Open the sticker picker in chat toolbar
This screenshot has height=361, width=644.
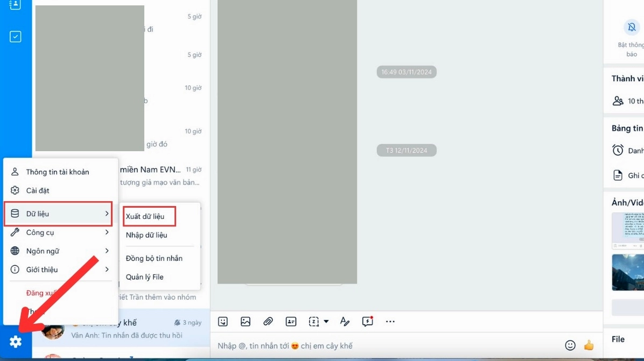click(x=223, y=322)
